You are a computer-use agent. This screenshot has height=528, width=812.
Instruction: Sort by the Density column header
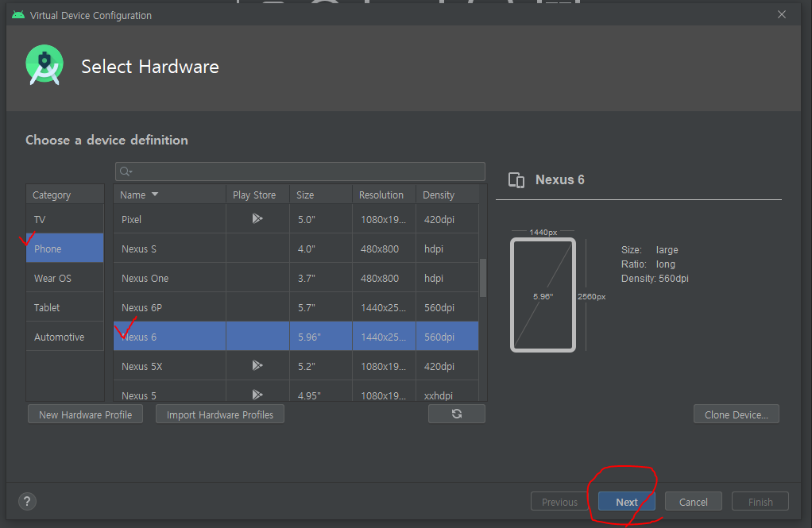[447, 195]
